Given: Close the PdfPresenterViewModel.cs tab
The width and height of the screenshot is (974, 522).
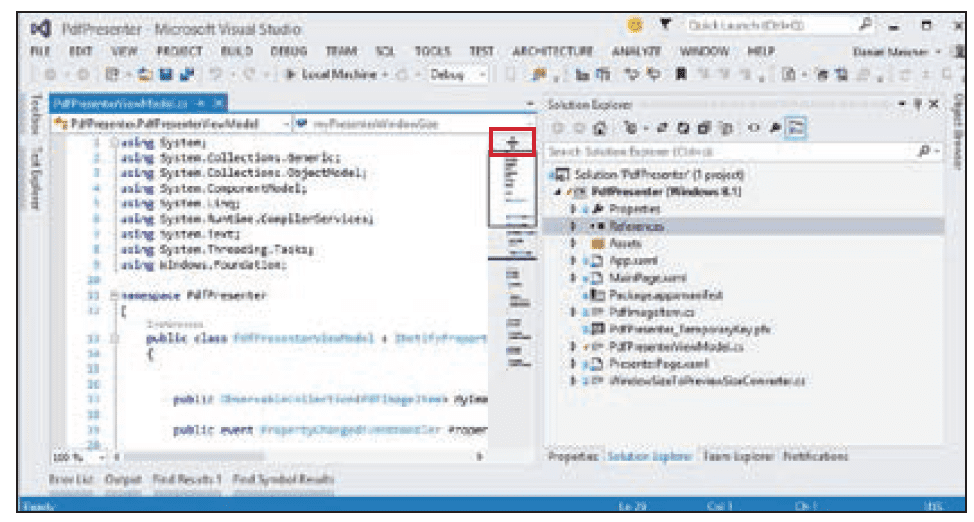Looking at the screenshot, I should [218, 103].
